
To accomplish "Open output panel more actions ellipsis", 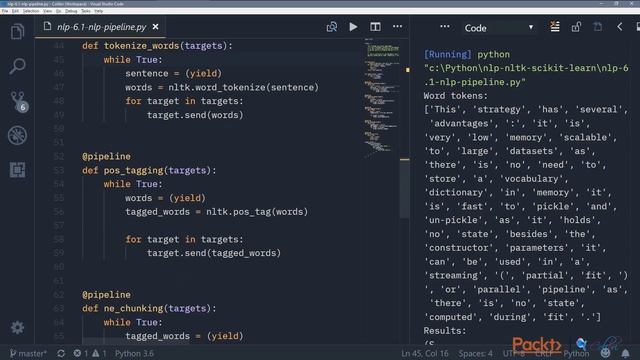I will tap(445, 27).
